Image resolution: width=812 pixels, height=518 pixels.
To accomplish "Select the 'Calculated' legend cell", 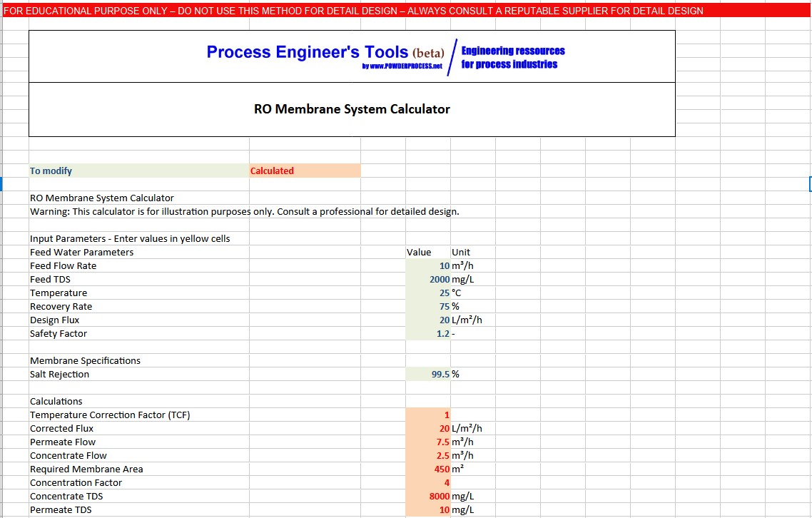I will coord(303,171).
